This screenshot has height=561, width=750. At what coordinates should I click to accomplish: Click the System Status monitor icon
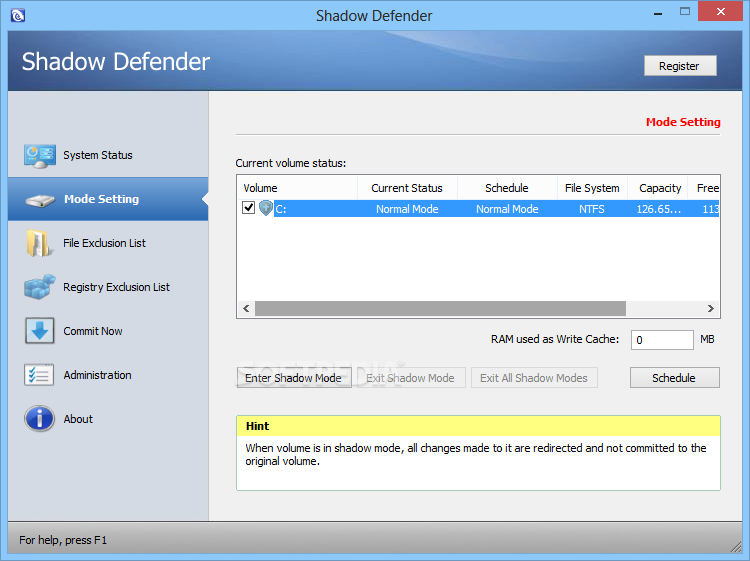[x=40, y=156]
